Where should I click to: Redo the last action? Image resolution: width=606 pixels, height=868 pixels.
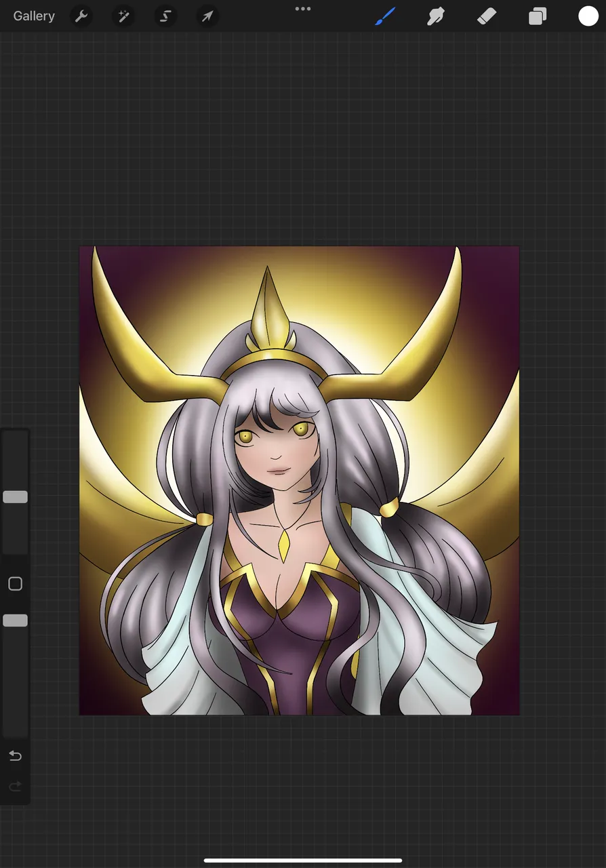coord(15,787)
